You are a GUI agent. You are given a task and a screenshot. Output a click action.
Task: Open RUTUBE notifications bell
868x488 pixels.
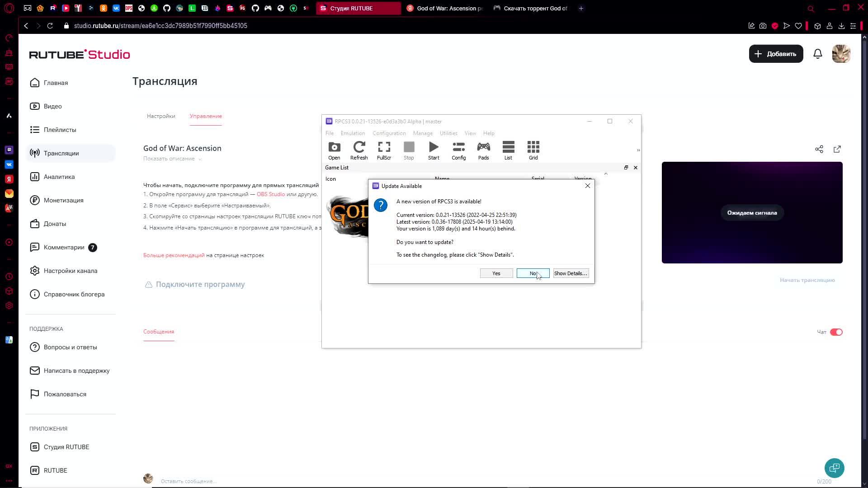tap(817, 54)
